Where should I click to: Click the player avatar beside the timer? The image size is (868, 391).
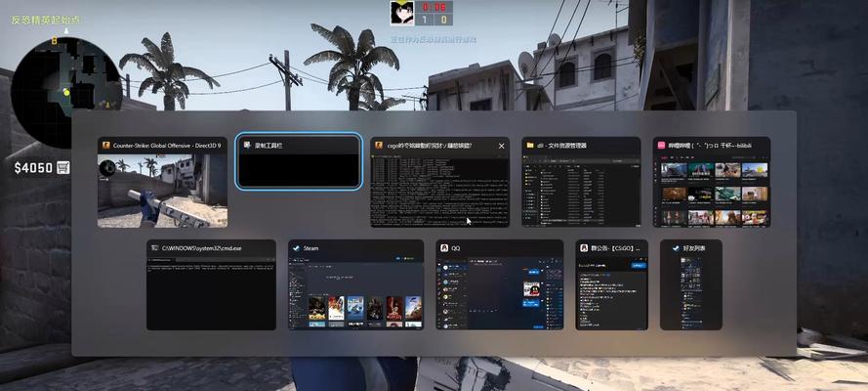click(402, 13)
